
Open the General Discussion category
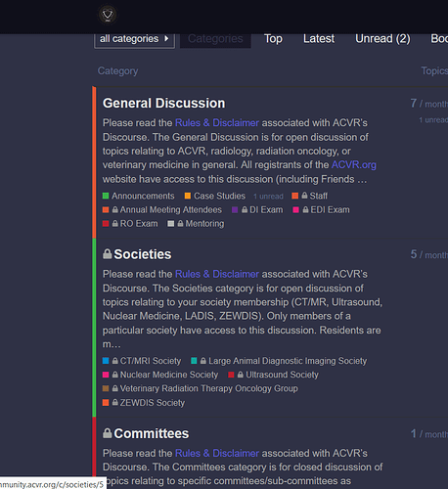tap(164, 103)
